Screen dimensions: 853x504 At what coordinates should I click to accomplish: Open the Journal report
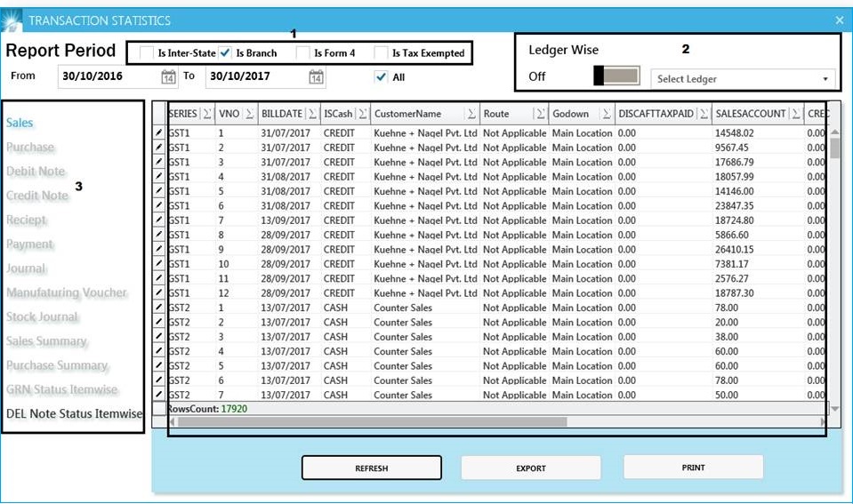(26, 268)
